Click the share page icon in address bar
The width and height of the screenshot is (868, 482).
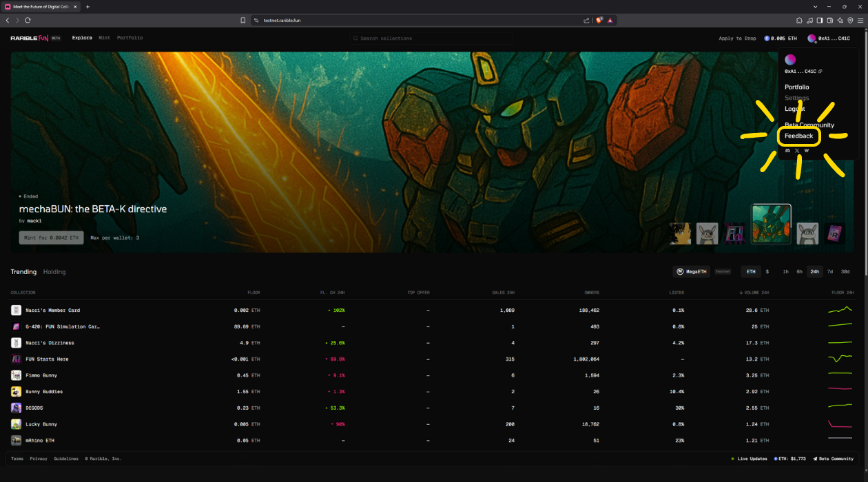tap(586, 21)
